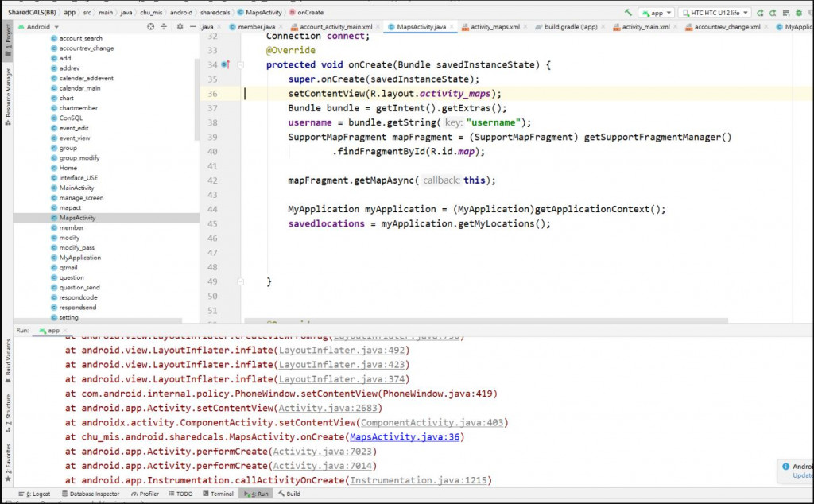Open the TODO tool window
Viewport: 814px width, 504px height.
tap(180, 494)
